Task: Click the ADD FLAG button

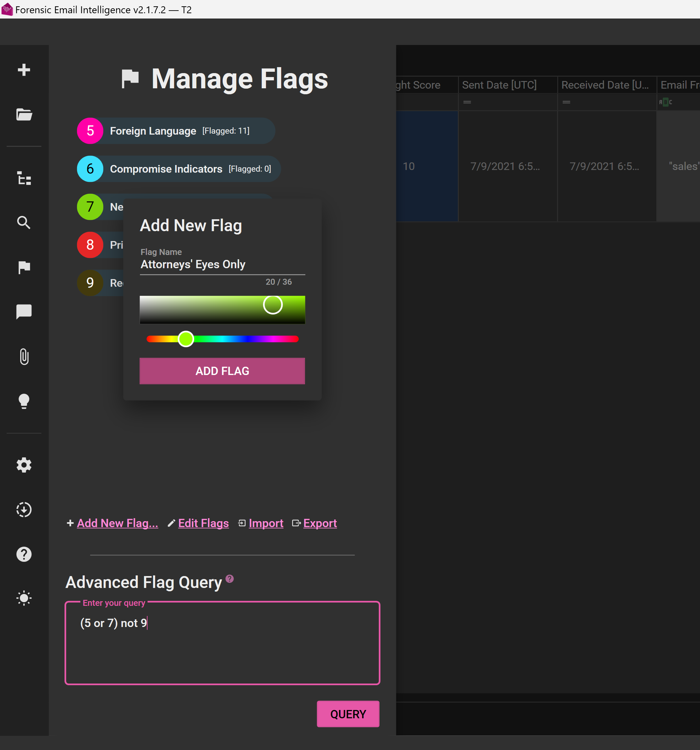Action: (x=222, y=371)
